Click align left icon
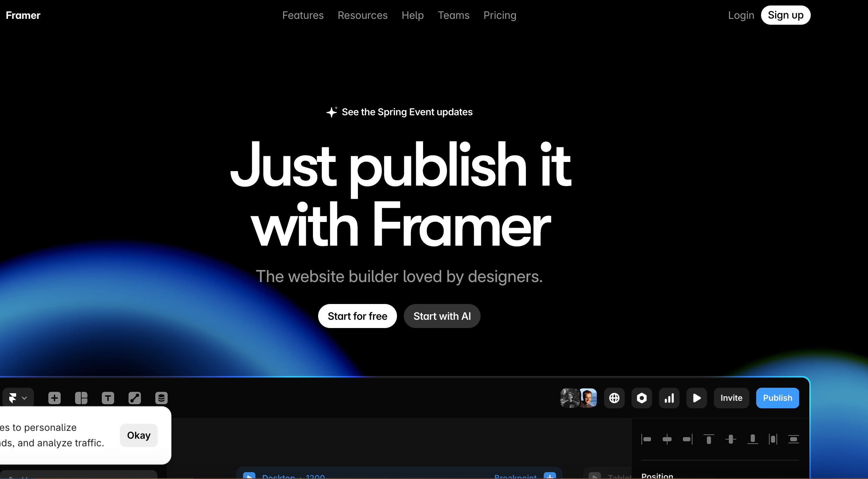868x479 pixels. click(x=646, y=439)
